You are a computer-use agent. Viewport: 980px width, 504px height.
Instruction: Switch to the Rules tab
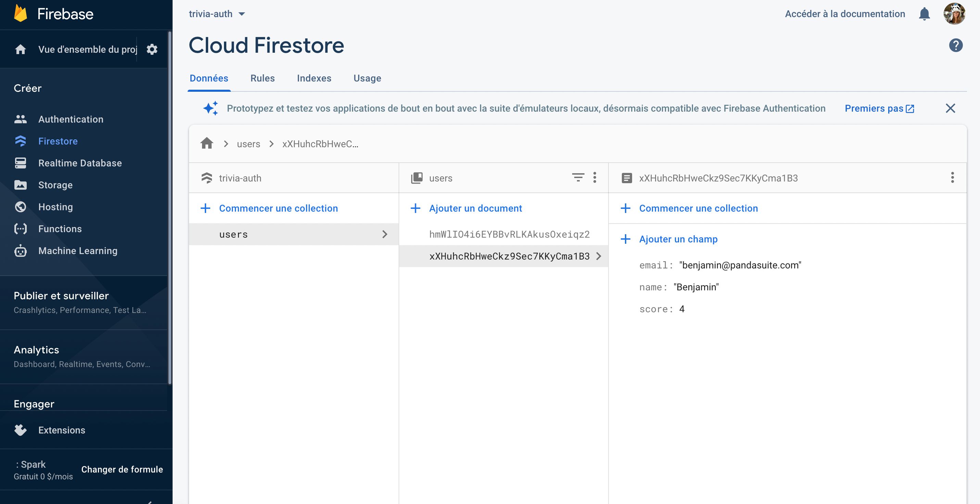tap(262, 78)
